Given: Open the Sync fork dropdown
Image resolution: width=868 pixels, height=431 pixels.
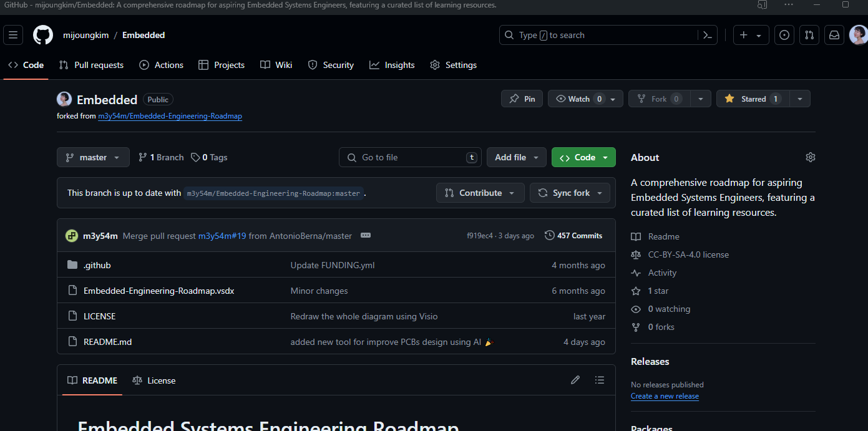Looking at the screenshot, I should [x=570, y=193].
